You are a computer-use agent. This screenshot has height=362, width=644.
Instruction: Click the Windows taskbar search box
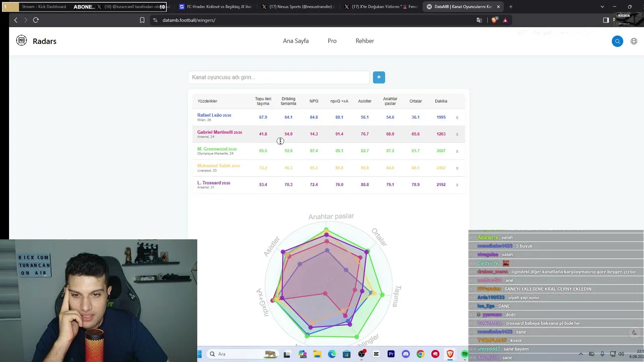pyautogui.click(x=243, y=354)
